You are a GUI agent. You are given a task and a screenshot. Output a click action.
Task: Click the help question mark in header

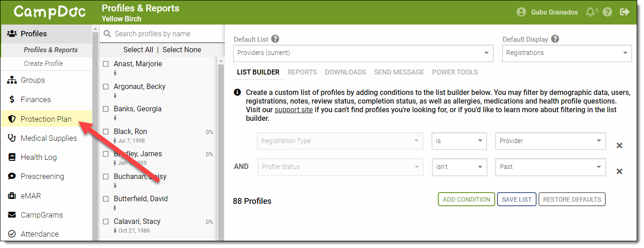click(x=607, y=12)
